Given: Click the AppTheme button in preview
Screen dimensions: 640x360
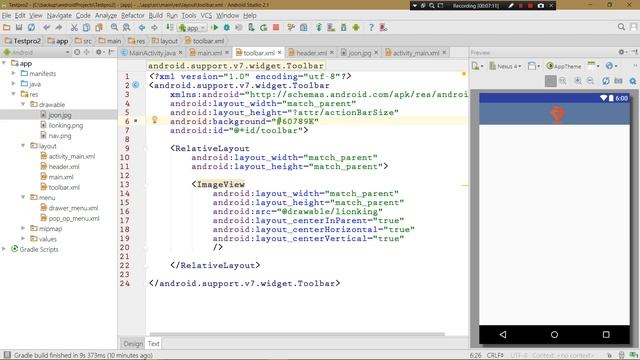Looking at the screenshot, I should point(563,66).
